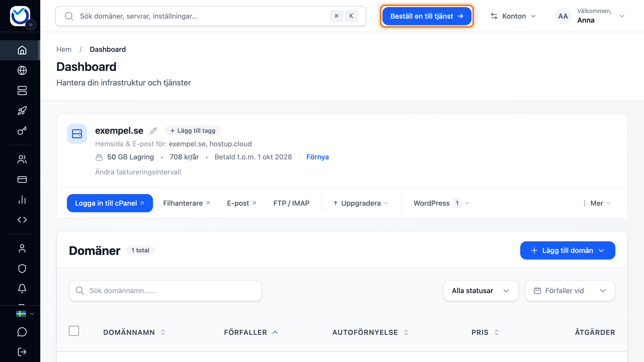Open the bell notifications icon
The image size is (644, 362).
22,289
